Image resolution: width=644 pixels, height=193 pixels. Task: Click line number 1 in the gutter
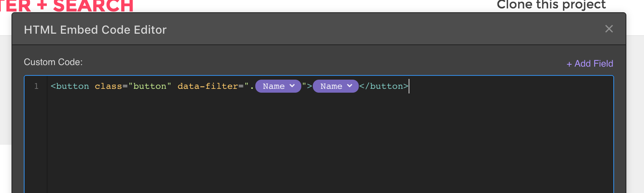[36, 86]
